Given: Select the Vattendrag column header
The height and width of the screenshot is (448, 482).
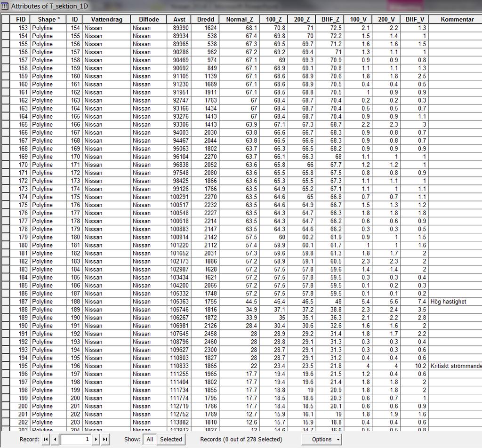Looking at the screenshot, I should (106, 19).
